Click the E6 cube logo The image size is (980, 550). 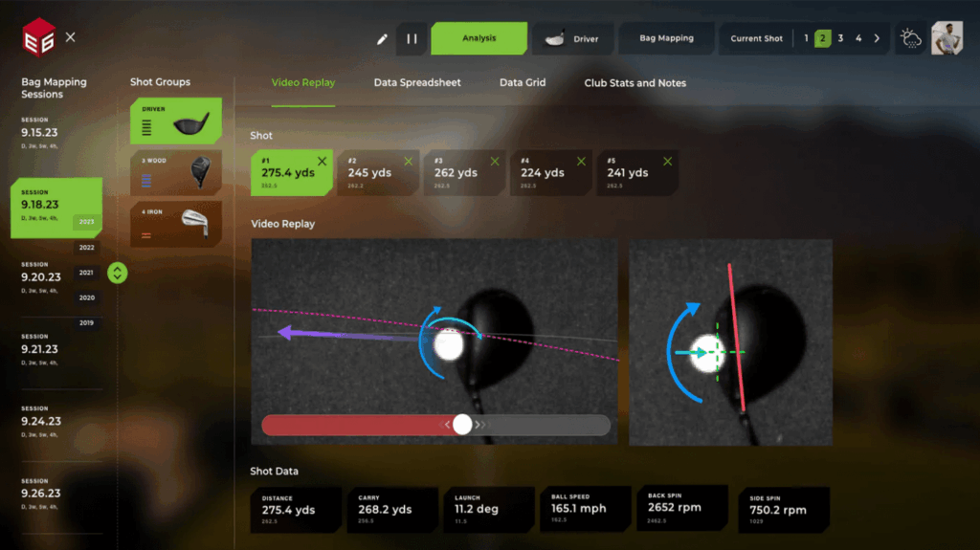(38, 39)
